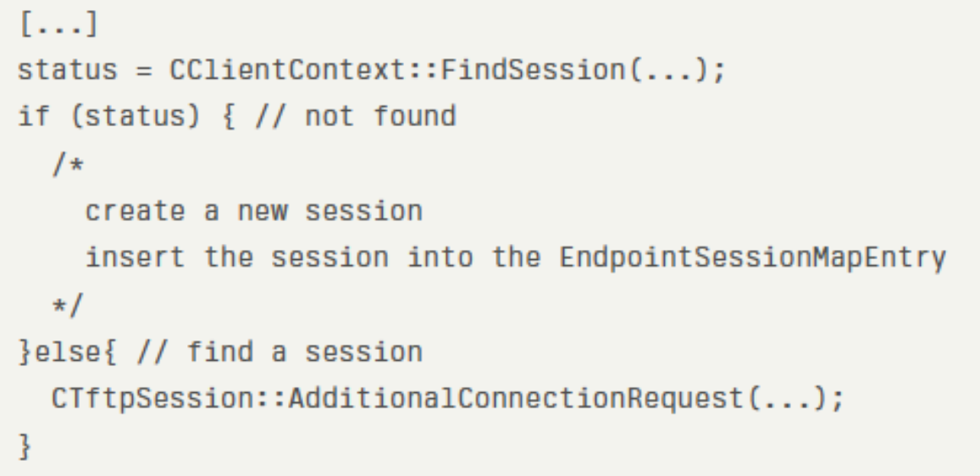The width and height of the screenshot is (980, 476).
Task: Click the [...] ellipsis at the top
Action: (x=58, y=25)
